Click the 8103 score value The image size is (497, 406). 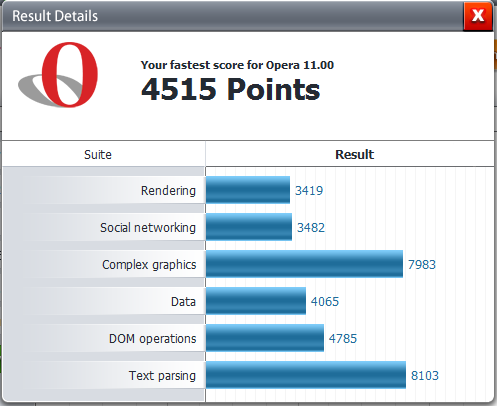click(425, 376)
